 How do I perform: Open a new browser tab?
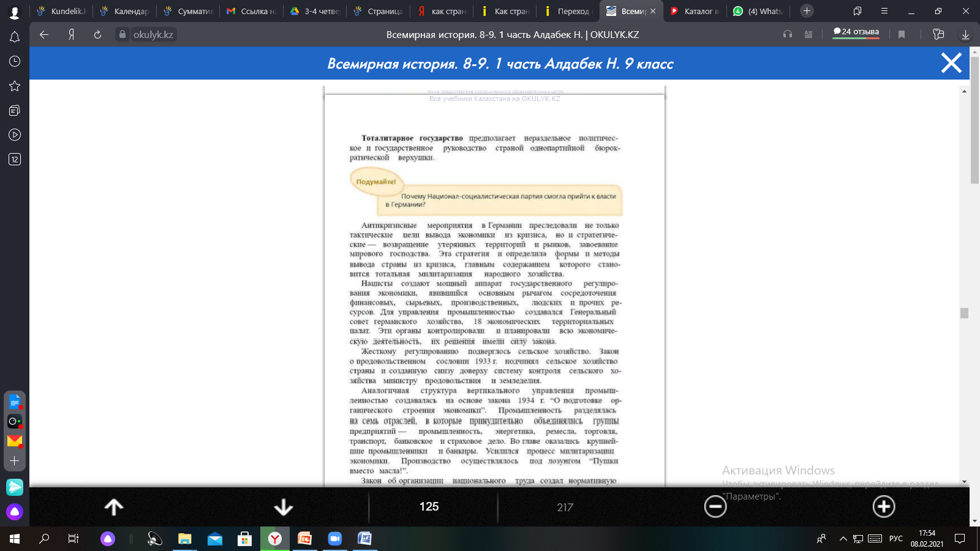pos(807,11)
